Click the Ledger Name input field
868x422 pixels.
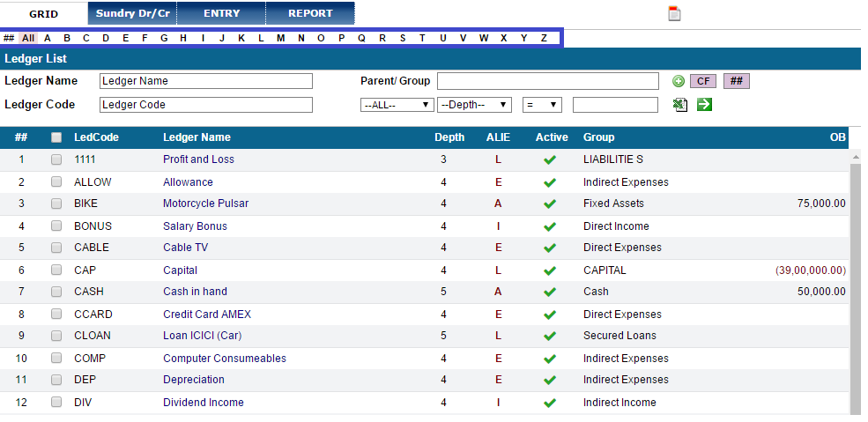coord(206,81)
